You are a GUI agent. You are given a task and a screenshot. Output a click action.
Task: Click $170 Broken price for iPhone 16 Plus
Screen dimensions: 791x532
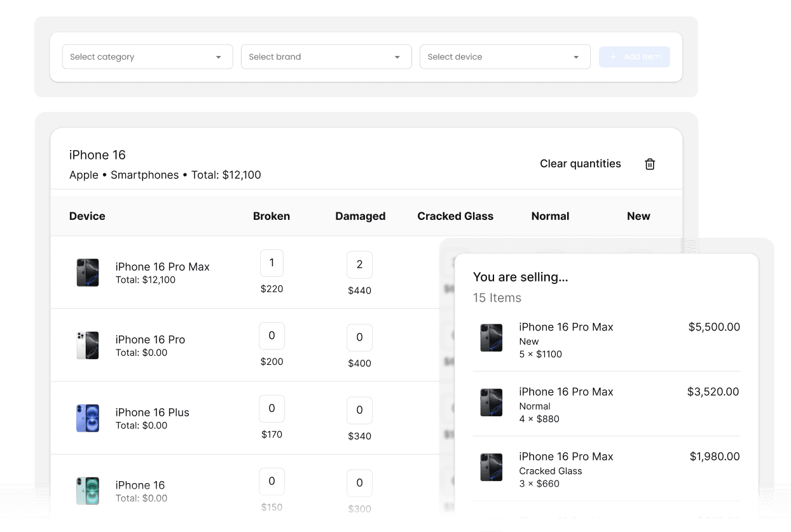[272, 435]
